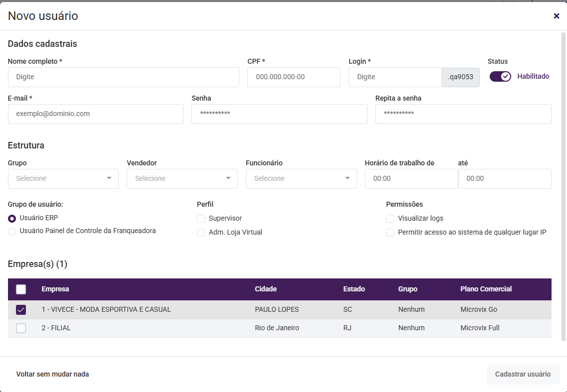Open the Funcionário selection dropdown
Image resolution: width=567 pixels, height=392 pixels.
[301, 178]
